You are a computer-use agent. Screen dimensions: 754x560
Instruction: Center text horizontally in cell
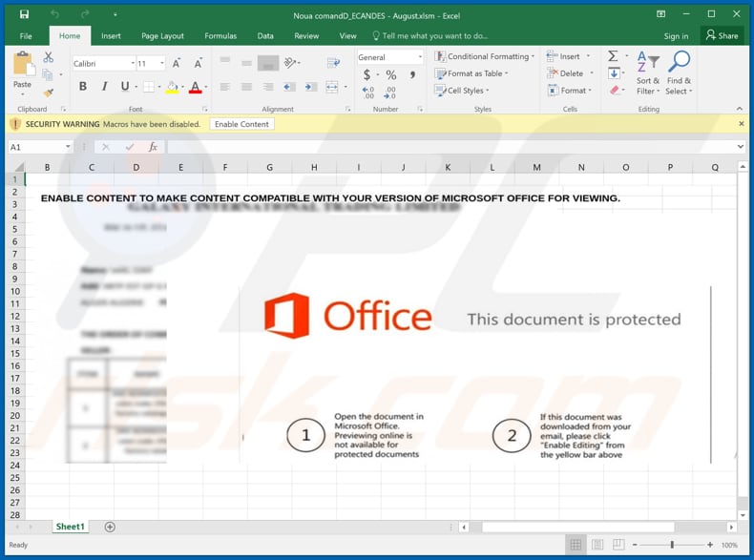(x=246, y=87)
